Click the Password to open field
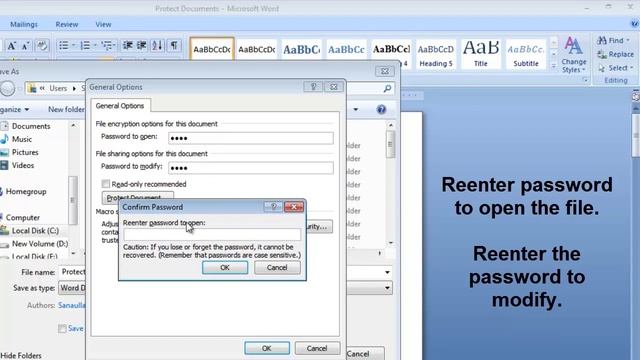640x360 pixels. point(251,138)
